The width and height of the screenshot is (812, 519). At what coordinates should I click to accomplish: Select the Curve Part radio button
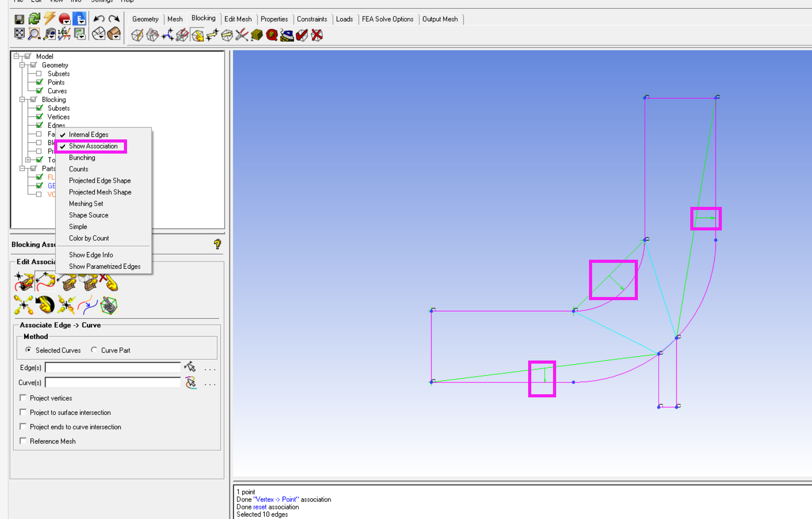click(x=94, y=350)
